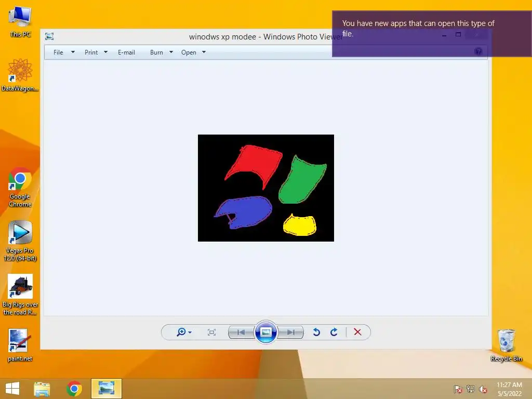Select the Big Rigs over the road shortcut
This screenshot has height=399, width=532.
20,295
